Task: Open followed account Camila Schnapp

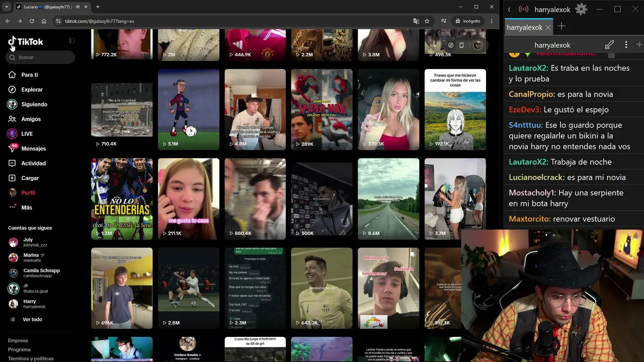Action: tap(35, 273)
